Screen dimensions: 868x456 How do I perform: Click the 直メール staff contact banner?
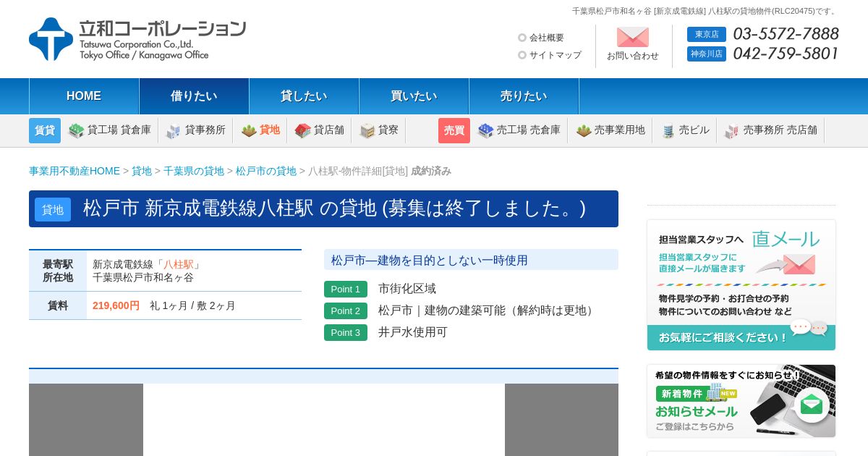741,285
